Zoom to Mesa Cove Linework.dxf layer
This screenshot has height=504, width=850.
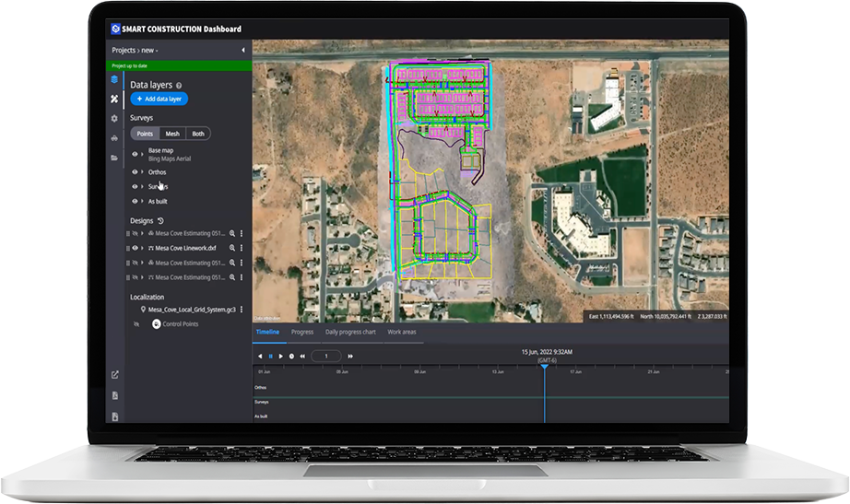coord(232,248)
